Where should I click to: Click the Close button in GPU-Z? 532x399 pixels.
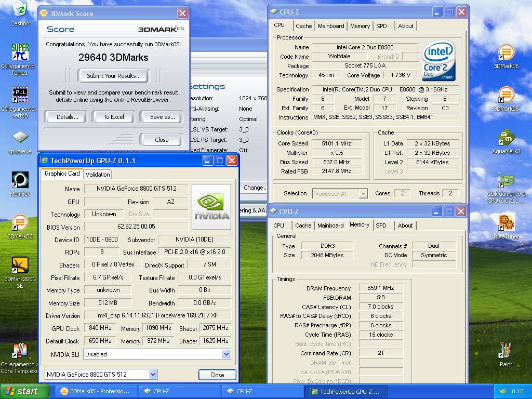coord(217,375)
